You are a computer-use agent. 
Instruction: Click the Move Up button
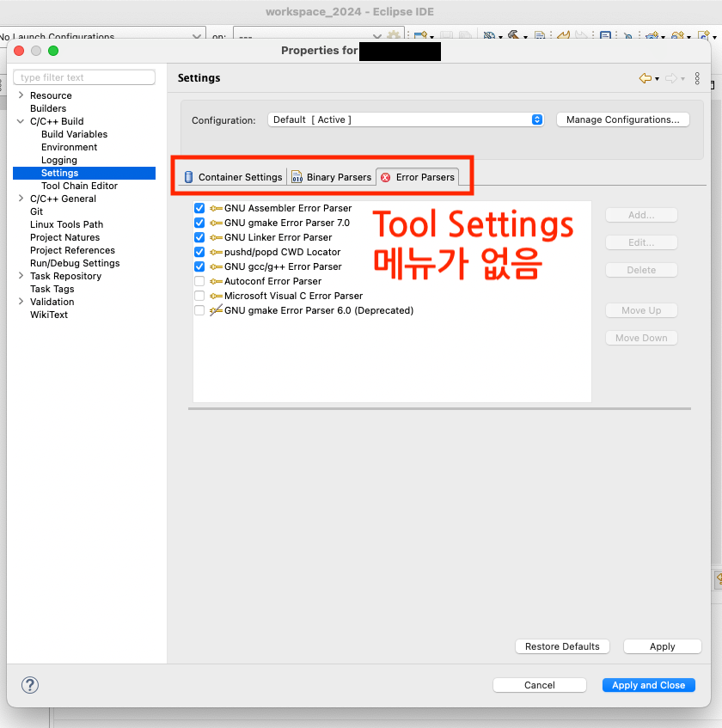pyautogui.click(x=641, y=310)
